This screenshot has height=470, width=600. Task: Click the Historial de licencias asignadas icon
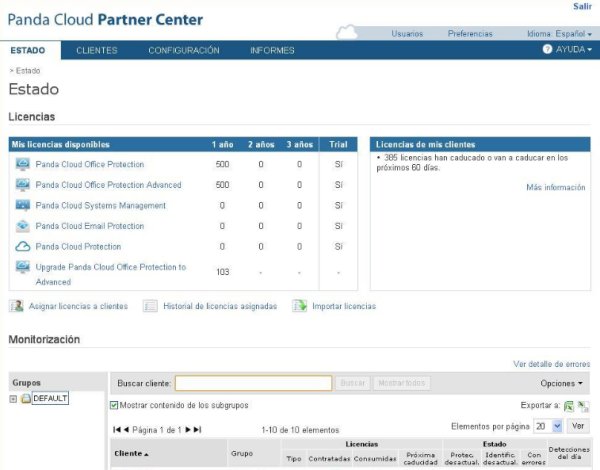(150, 306)
